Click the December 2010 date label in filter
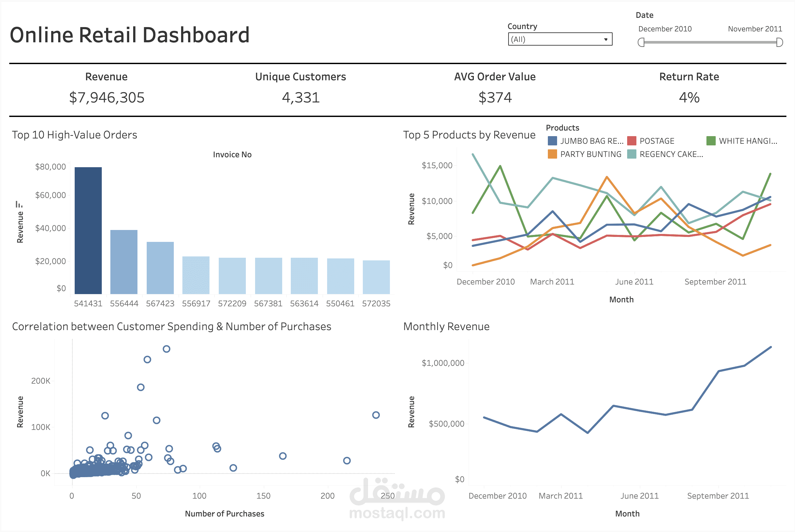The image size is (795, 532). [x=665, y=29]
